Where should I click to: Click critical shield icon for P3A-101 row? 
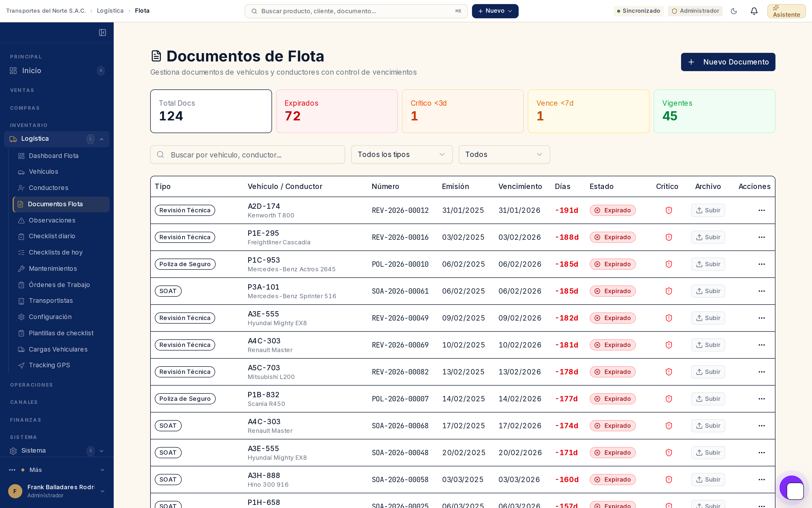click(x=669, y=291)
